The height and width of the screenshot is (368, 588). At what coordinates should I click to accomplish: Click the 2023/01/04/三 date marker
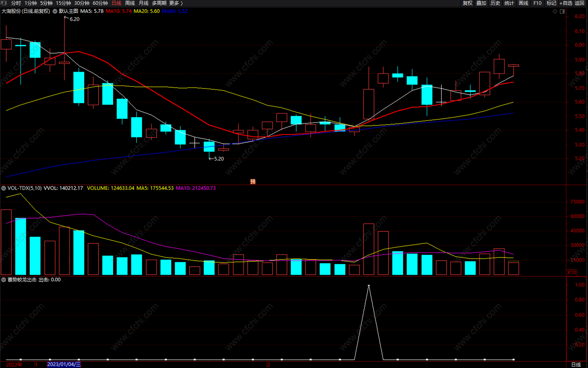coord(64,364)
